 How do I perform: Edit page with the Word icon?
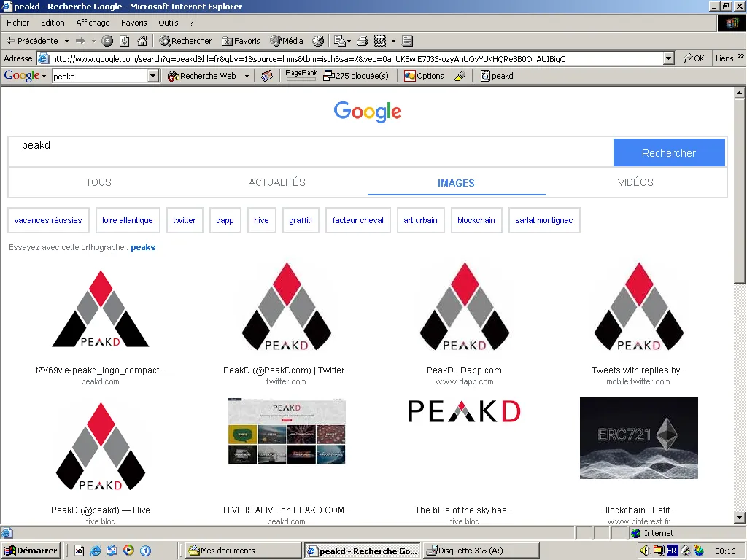(379, 41)
